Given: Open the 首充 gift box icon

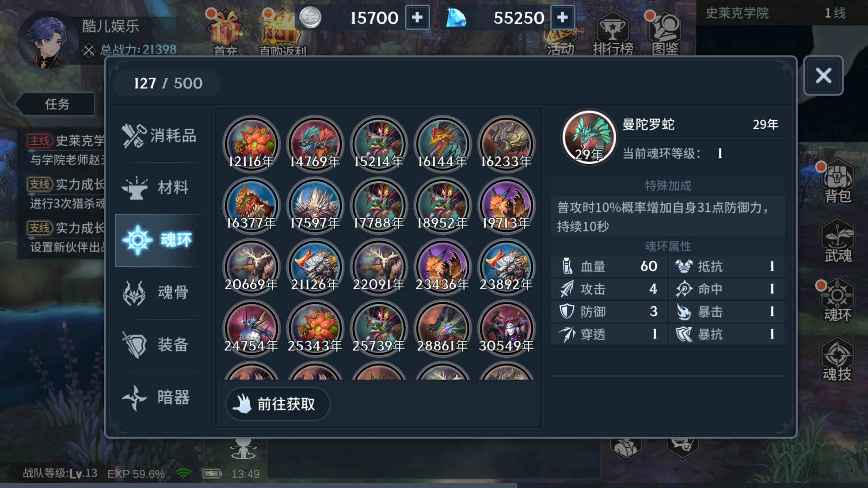Looking at the screenshot, I should coord(225,32).
